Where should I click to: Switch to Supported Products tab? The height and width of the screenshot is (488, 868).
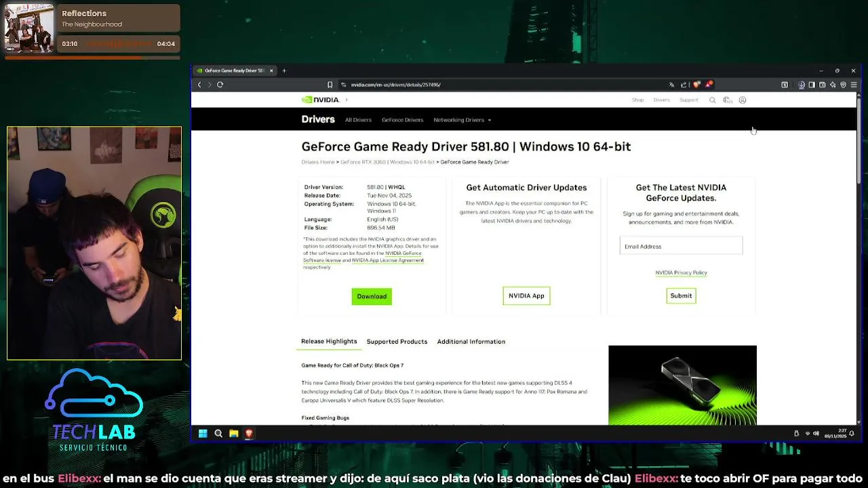[x=397, y=342]
